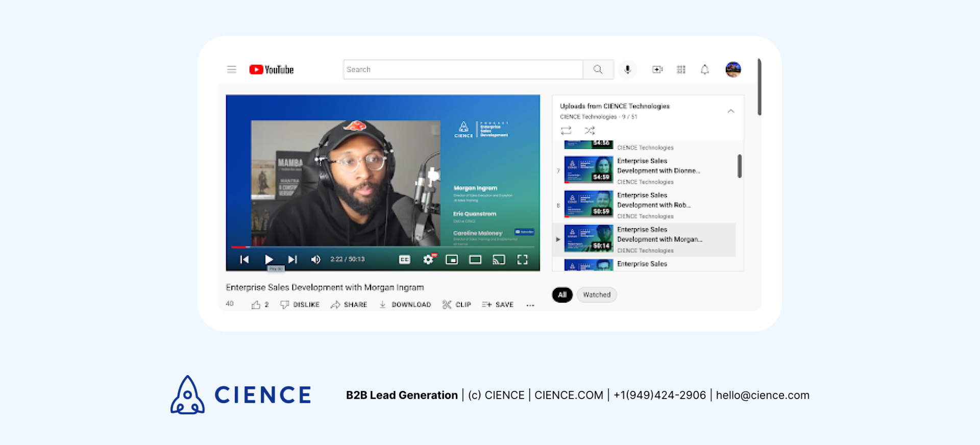Viewport: 980px width, 445px height.
Task: Open Enterprise Sales Development with Rob video
Action: tap(653, 200)
